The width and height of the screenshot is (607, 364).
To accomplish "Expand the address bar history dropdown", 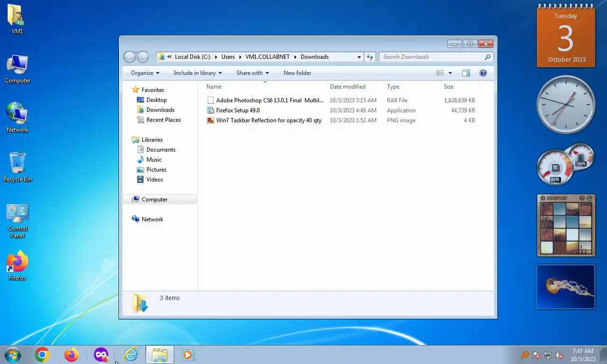I will click(359, 57).
